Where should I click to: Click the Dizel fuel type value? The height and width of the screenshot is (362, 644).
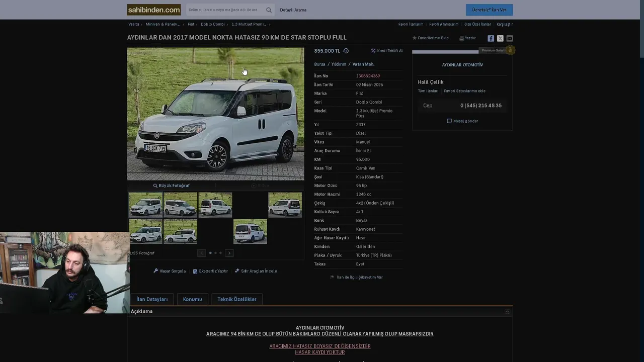click(361, 133)
